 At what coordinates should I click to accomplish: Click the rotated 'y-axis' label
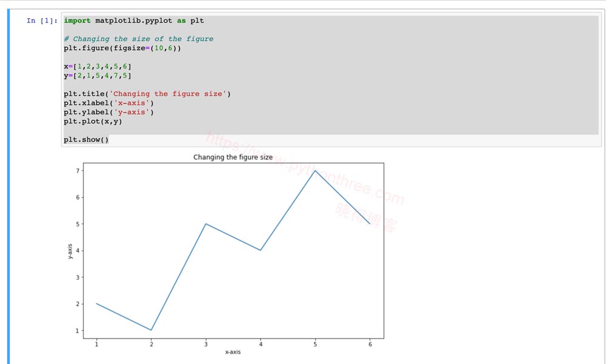coord(70,251)
